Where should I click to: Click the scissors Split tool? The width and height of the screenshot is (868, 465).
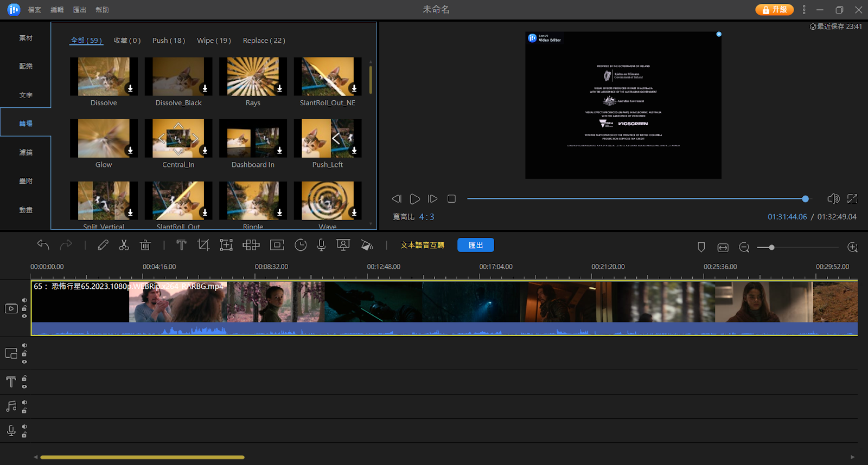click(124, 245)
